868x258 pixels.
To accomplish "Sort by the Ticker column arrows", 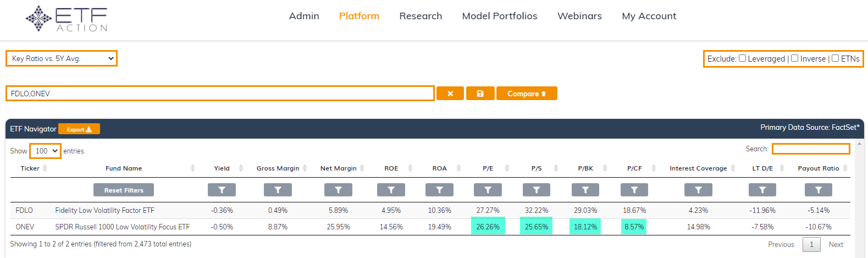I will [45, 168].
